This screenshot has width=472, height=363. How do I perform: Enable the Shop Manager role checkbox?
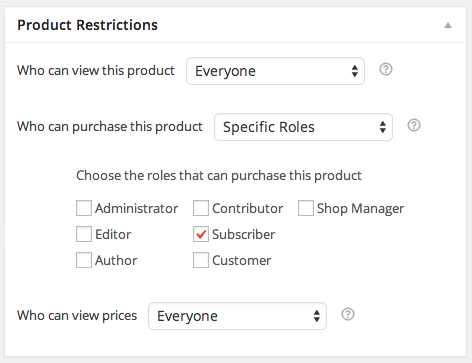306,208
